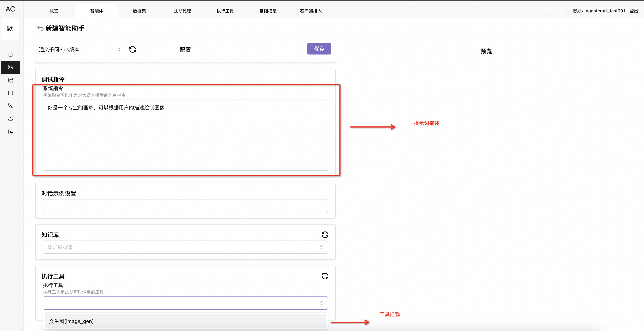Refresh the 知识库 dataset list
This screenshot has width=644, height=331.
point(325,235)
